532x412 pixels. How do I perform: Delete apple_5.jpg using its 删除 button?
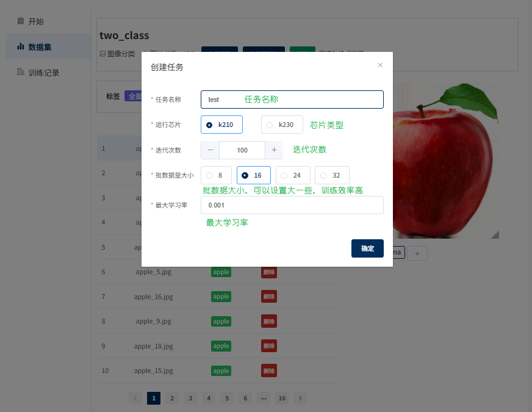pyautogui.click(x=268, y=272)
